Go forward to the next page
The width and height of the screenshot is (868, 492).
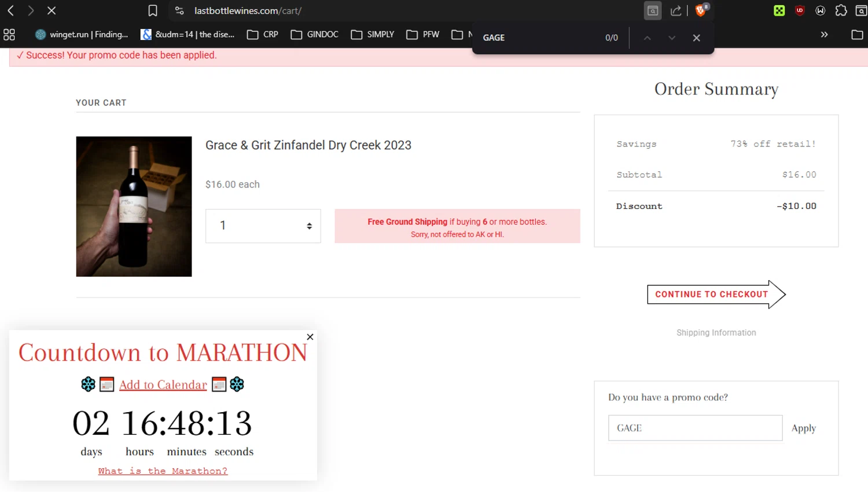click(31, 10)
